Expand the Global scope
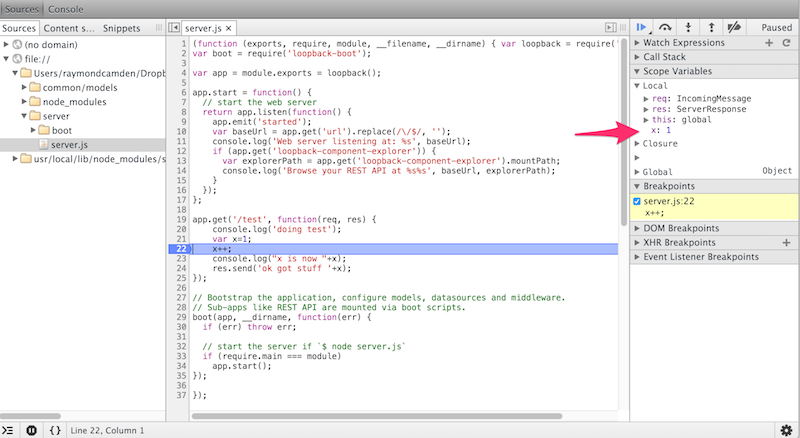Viewport: 800px width, 438px height. (x=637, y=172)
